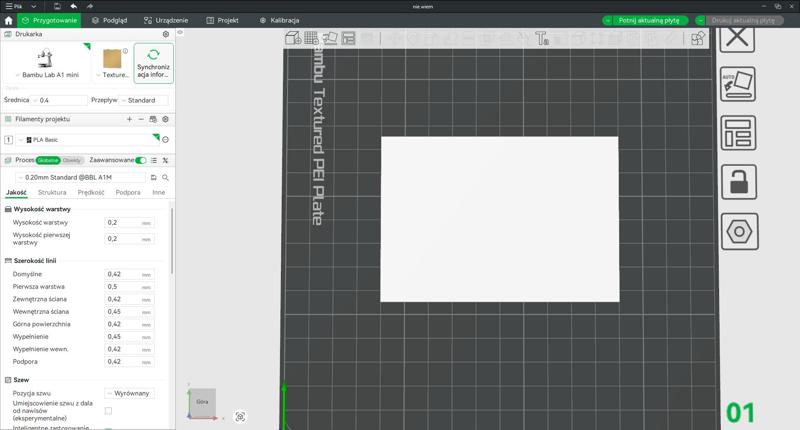Open the slice plate options dropdown arrow
The image size is (800, 430).
[608, 20]
